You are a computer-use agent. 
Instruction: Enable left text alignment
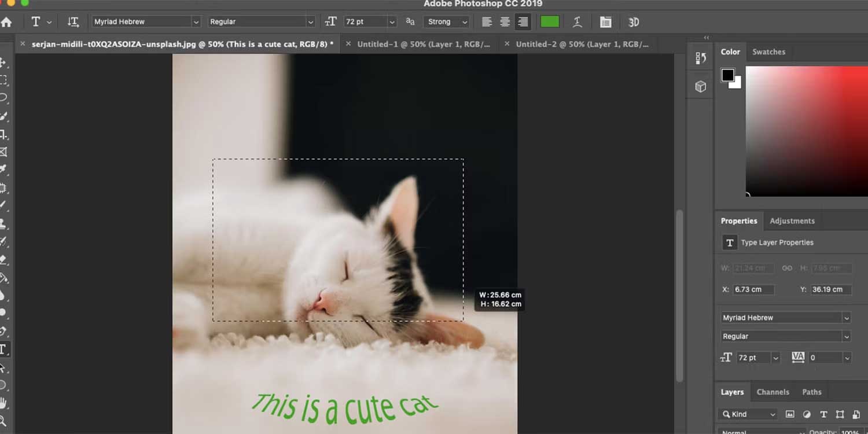pyautogui.click(x=486, y=21)
